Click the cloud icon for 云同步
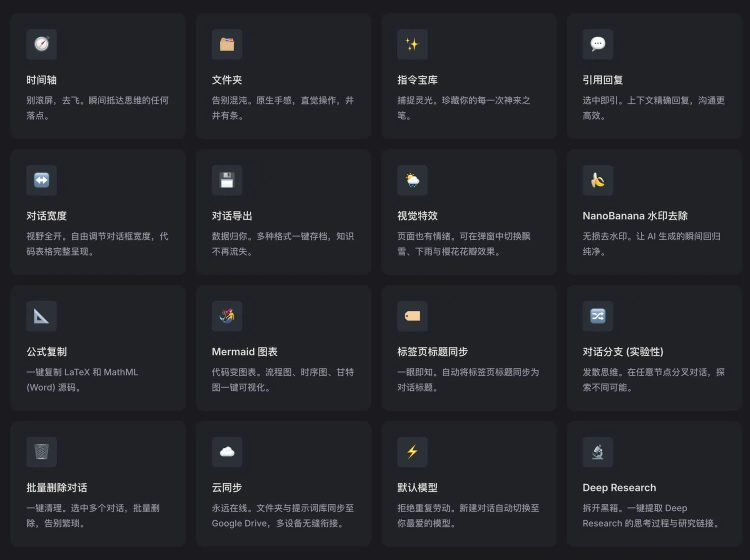Viewport: 750px width, 560px height. click(227, 452)
